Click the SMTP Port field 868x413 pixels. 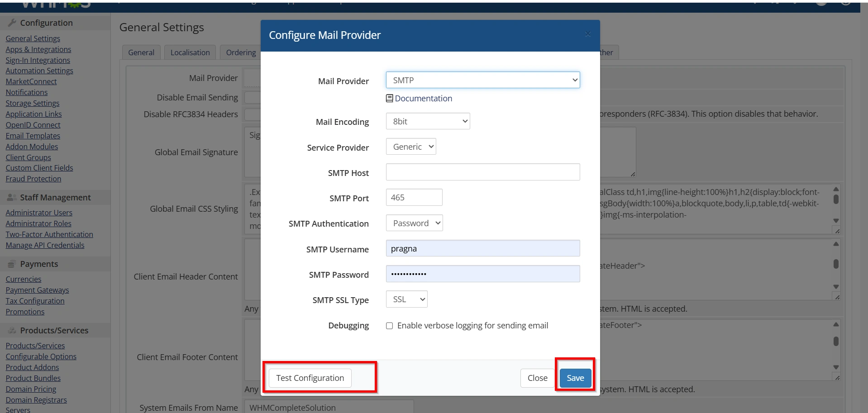pyautogui.click(x=414, y=197)
